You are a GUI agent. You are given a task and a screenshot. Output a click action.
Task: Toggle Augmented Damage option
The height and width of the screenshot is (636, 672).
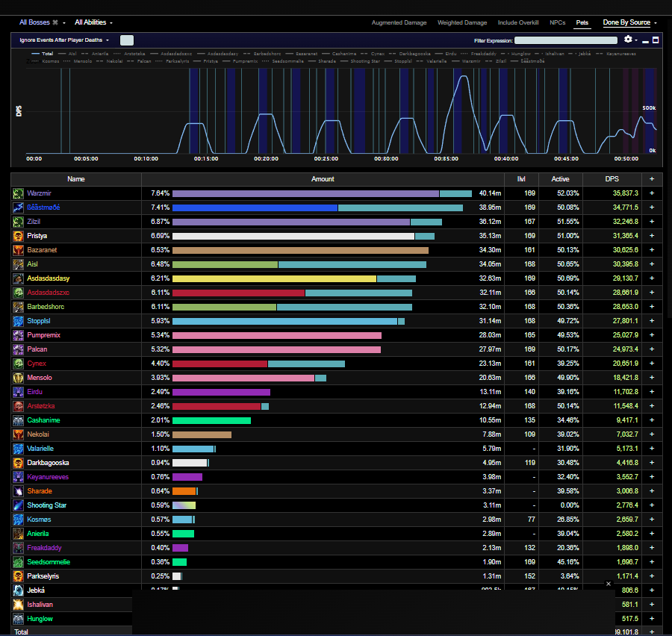tap(399, 22)
